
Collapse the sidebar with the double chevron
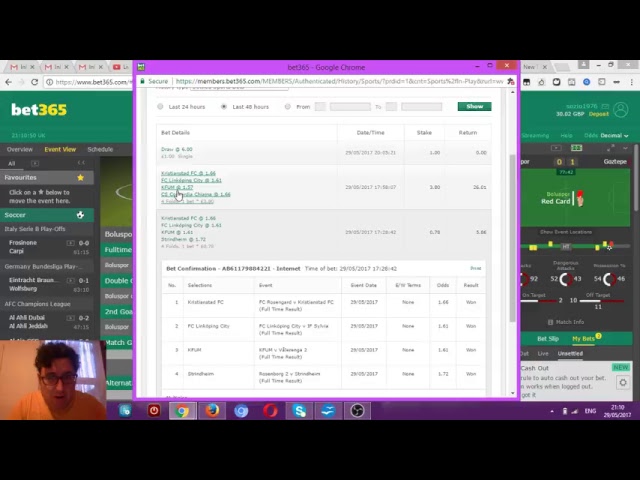click(81, 163)
